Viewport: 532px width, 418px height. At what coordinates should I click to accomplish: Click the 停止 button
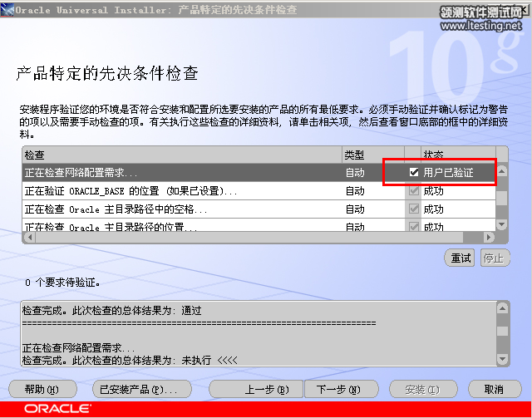coord(495,258)
